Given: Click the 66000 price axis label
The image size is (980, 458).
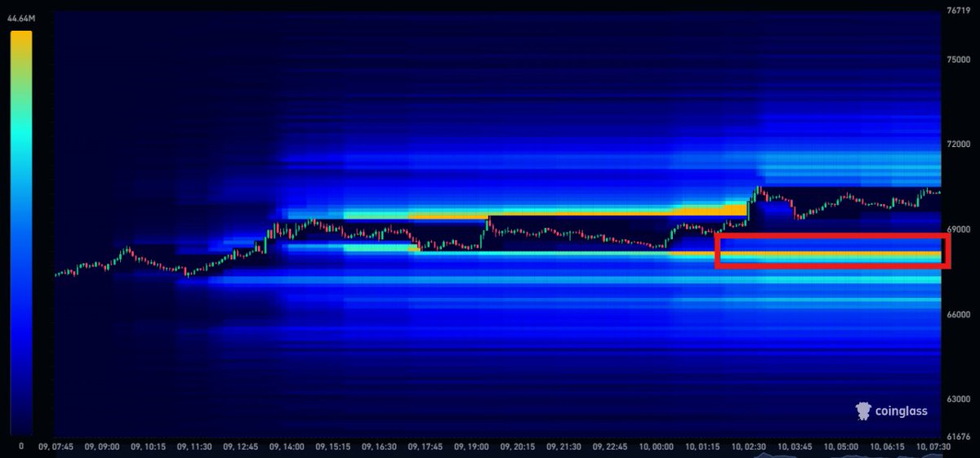Looking at the screenshot, I should point(958,314).
